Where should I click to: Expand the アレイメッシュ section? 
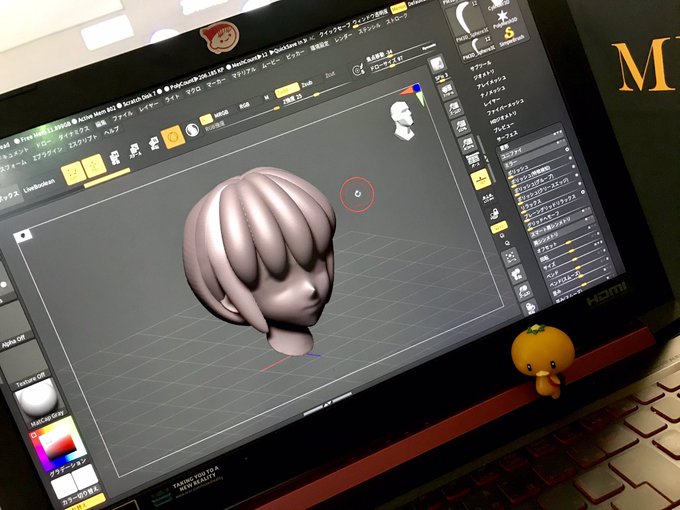[x=491, y=82]
